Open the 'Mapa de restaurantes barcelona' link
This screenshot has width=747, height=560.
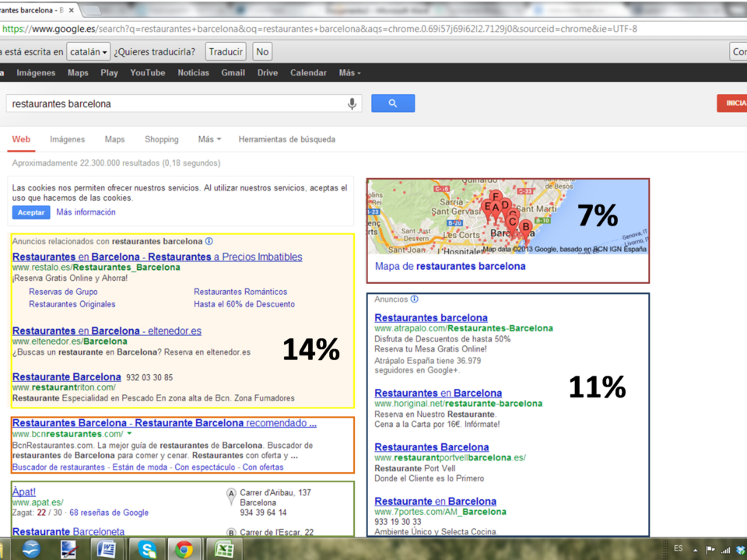point(450,266)
